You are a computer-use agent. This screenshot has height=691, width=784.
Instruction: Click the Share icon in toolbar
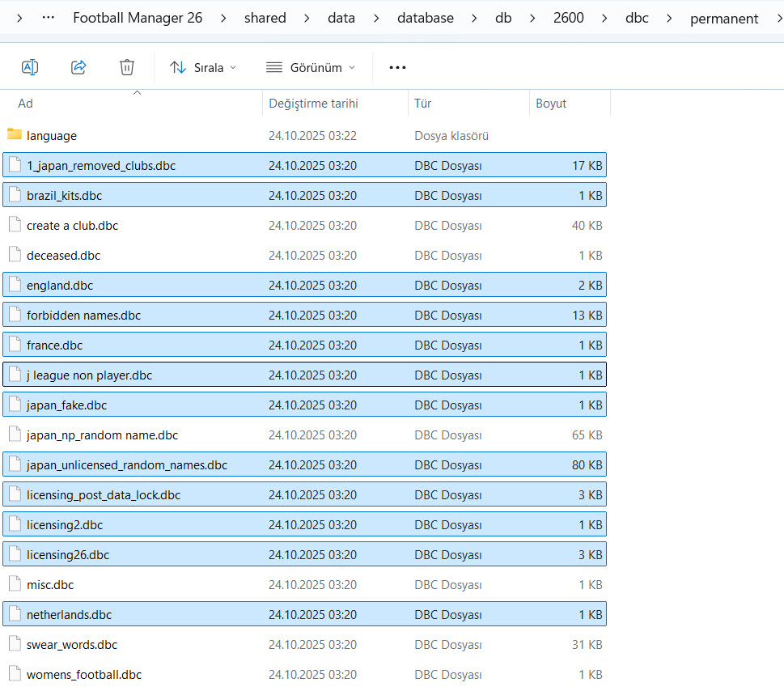[78, 67]
